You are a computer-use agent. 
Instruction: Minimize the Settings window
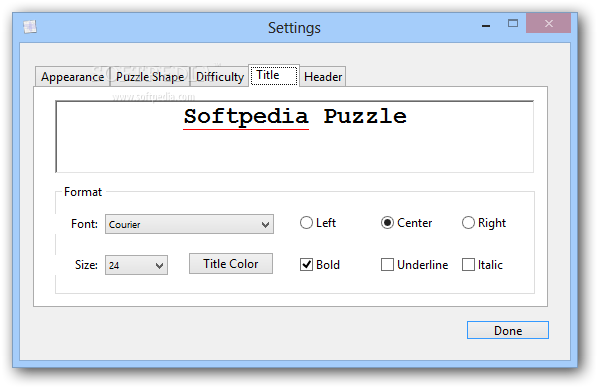pos(485,26)
